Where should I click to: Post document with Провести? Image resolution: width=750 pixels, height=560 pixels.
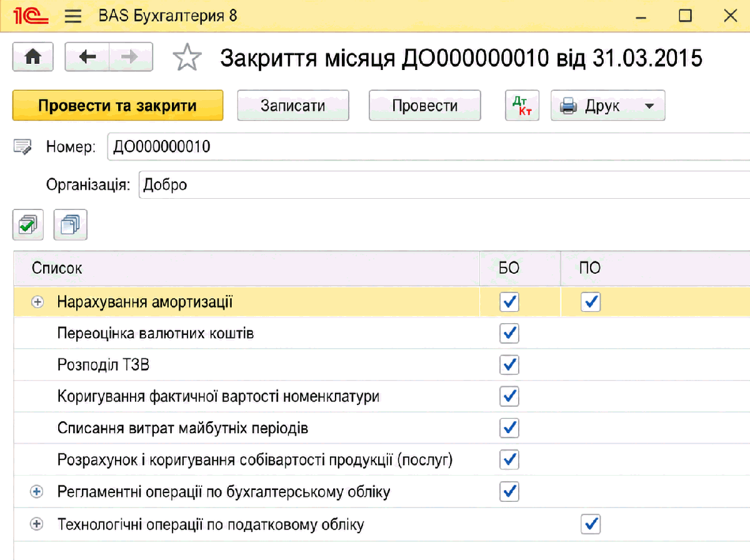tap(425, 106)
